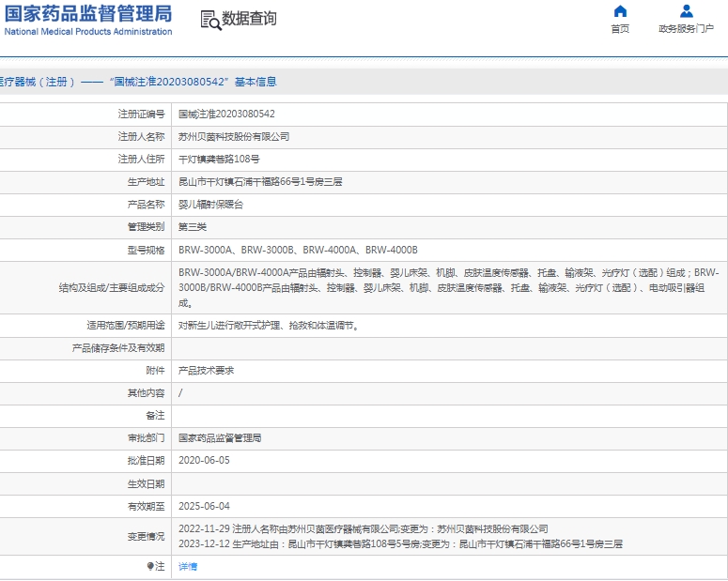728x581 pixels.
Task: Click the 审批部门 label
Action: coord(146,438)
